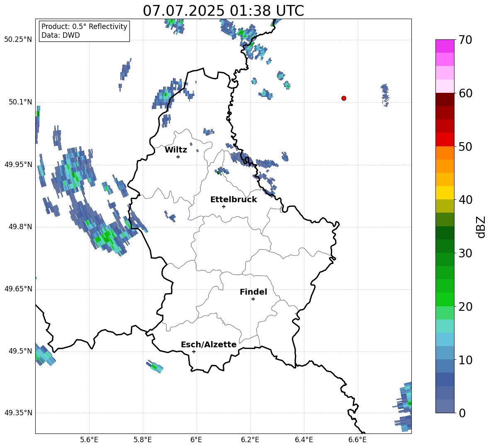
Task: Click the Wiltz station cross marker
Action: pos(178,157)
